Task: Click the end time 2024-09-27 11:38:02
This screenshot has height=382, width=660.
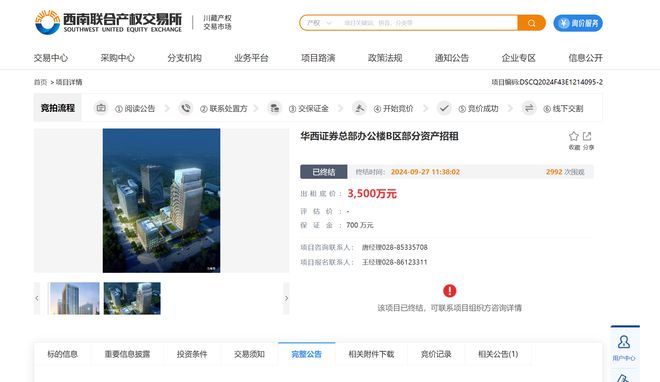Action: pos(425,172)
